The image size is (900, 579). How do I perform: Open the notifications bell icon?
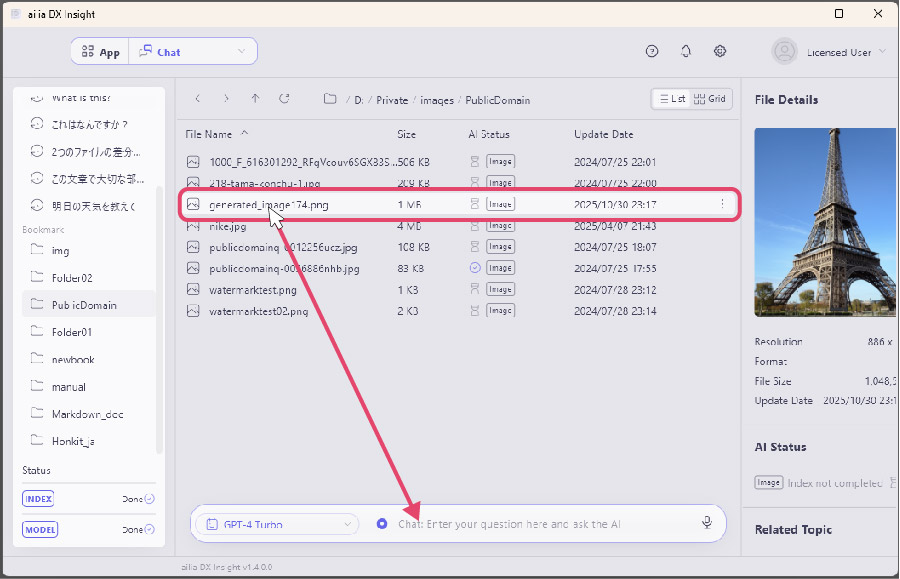click(686, 52)
